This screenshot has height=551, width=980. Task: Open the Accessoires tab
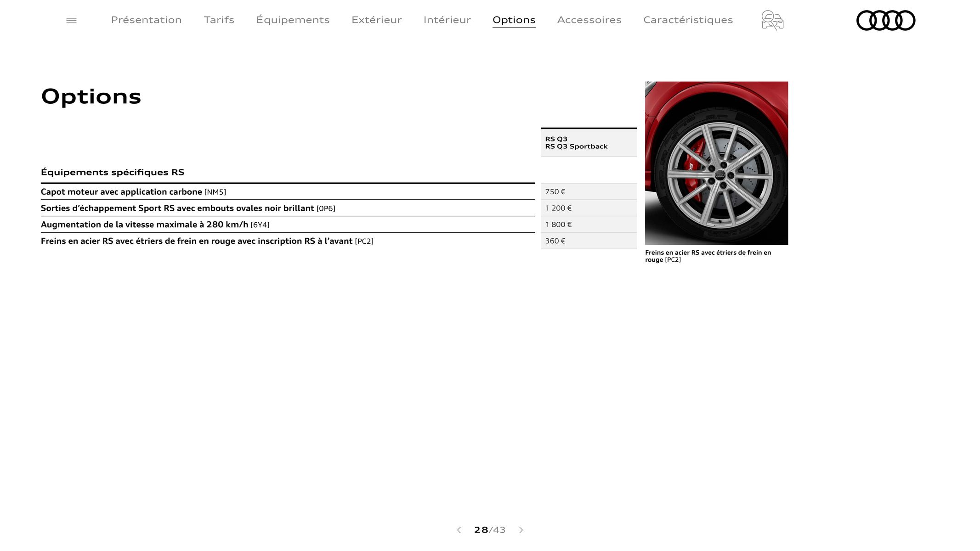pos(589,20)
